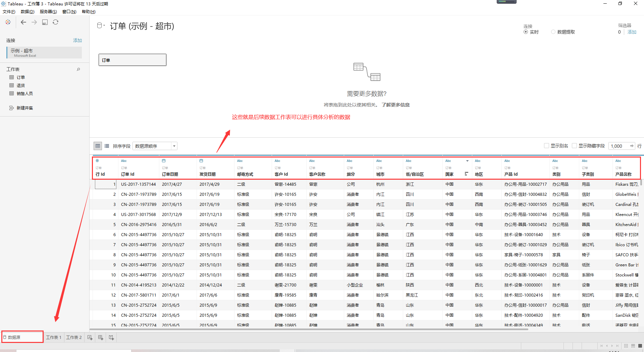Viewport: 644px width, 352px height.
Task: Click the horizontal scrollbar under data grid
Action: [309, 329]
